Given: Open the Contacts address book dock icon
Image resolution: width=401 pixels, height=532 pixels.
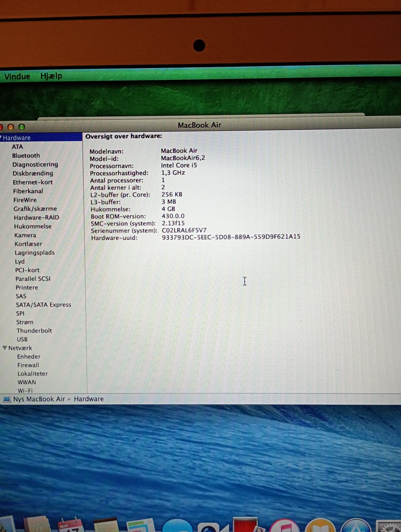Looking at the screenshot, I should pos(37,525).
